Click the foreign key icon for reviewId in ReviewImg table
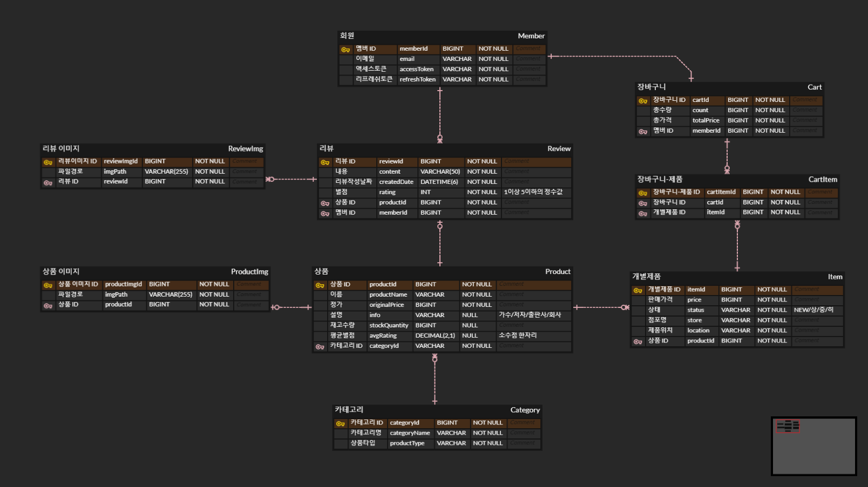The width and height of the screenshot is (868, 487). pyautogui.click(x=48, y=182)
